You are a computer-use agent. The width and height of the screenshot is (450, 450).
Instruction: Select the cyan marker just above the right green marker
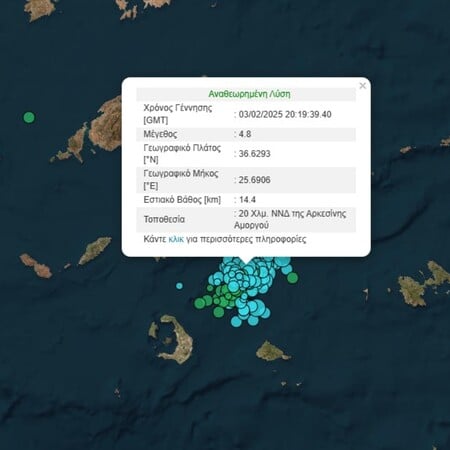[x=286, y=269]
